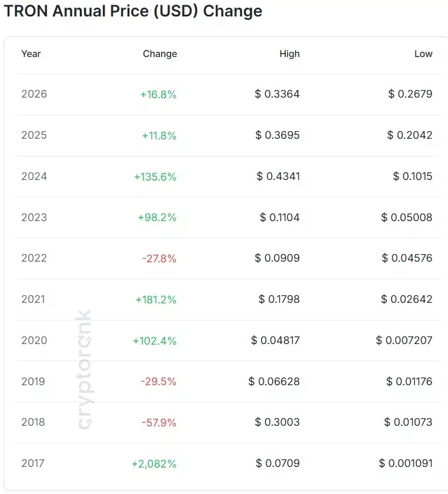Click the cryptorank watermark logo
The width and height of the screenshot is (448, 494).
[x=84, y=369]
